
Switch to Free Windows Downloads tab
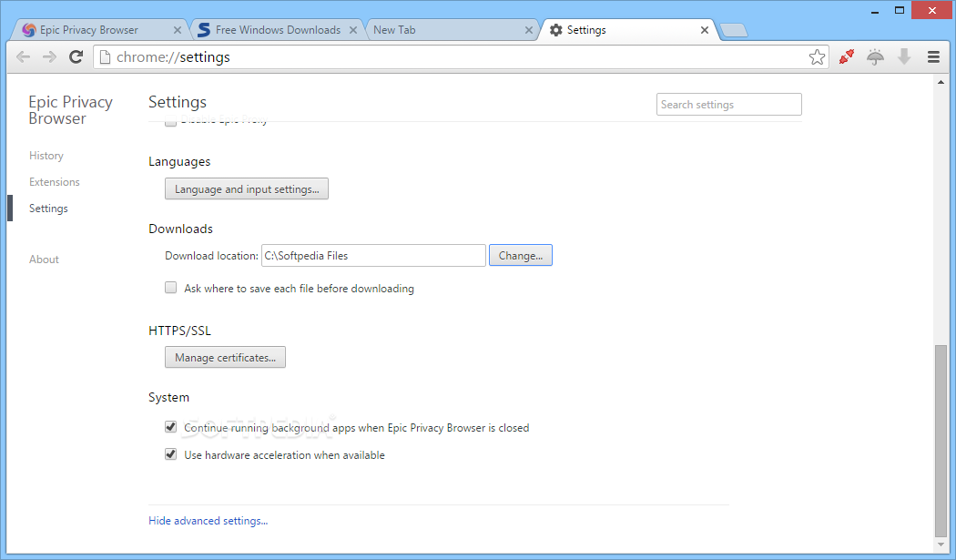pos(278,30)
